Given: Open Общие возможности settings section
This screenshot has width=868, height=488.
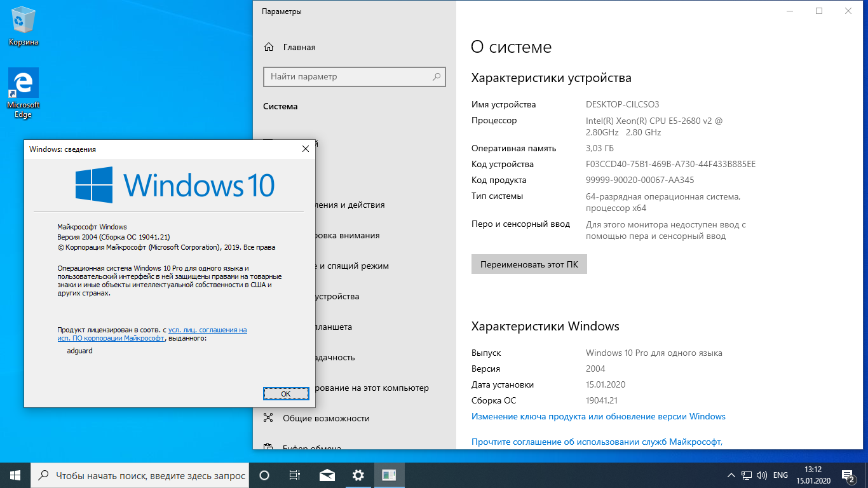Looking at the screenshot, I should click(355, 418).
